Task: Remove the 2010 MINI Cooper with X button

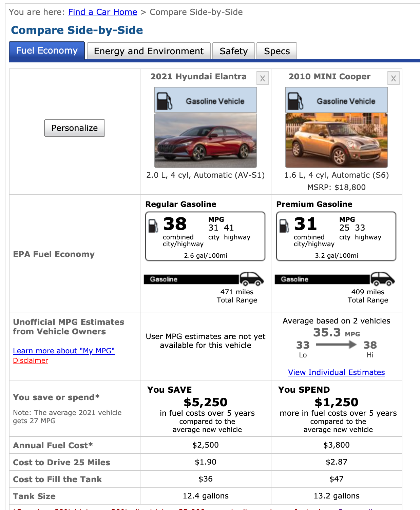Action: pyautogui.click(x=394, y=78)
